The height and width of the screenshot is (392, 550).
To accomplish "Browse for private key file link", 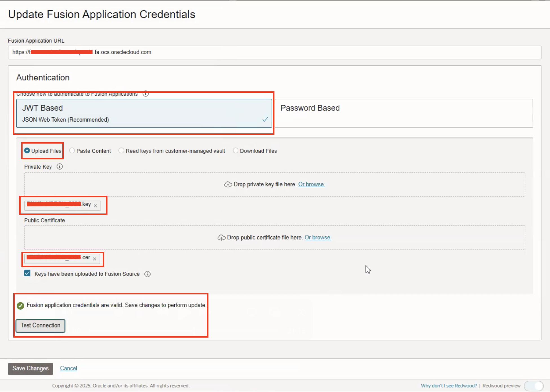I will click(x=311, y=184).
